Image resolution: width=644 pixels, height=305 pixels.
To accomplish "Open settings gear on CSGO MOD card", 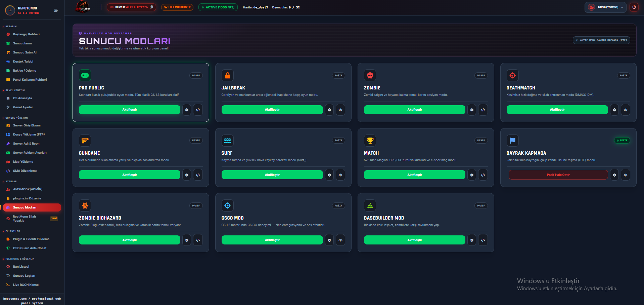I will (329, 240).
